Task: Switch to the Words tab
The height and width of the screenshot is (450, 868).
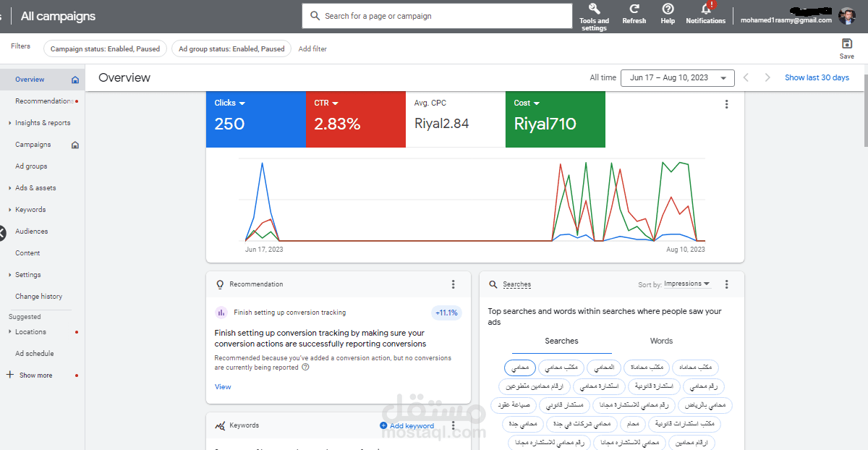Action: tap(661, 341)
